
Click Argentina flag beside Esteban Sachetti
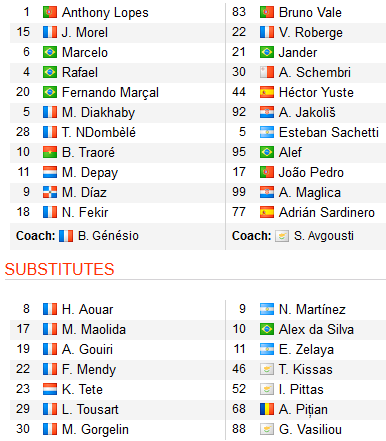point(267,132)
